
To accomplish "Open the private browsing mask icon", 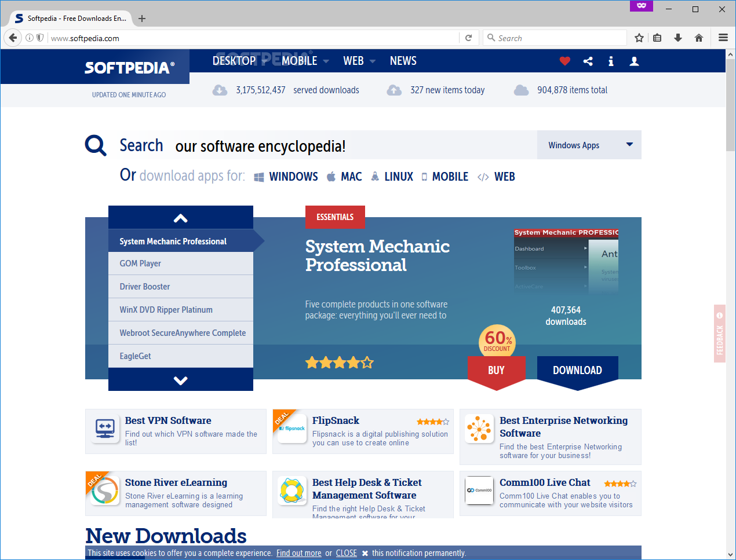I will pyautogui.click(x=642, y=5).
